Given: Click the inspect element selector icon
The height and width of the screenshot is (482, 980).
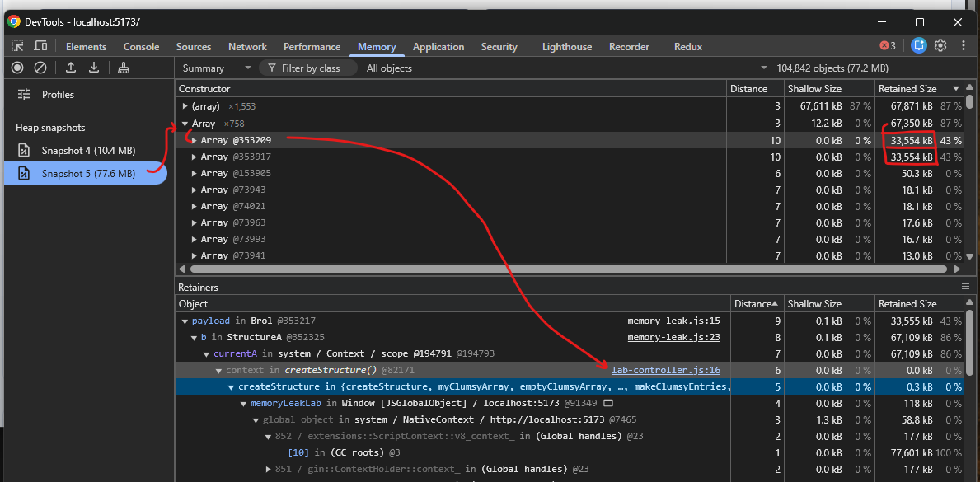Looking at the screenshot, I should 17,45.
